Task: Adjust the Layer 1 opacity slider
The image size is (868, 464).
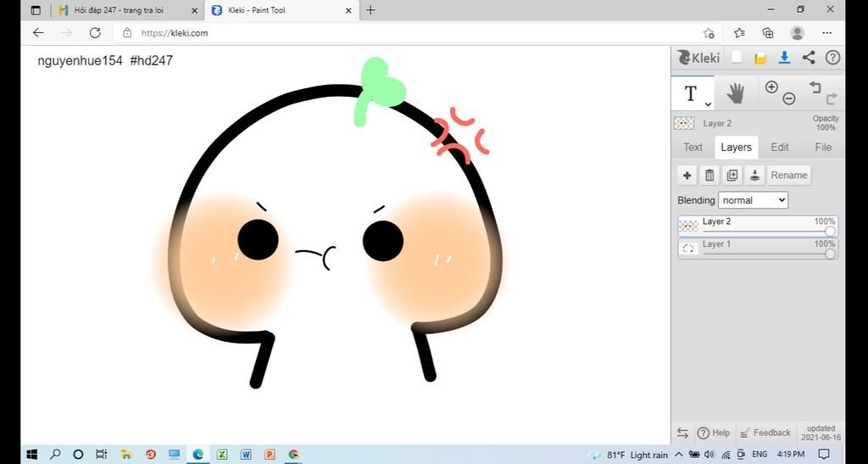Action: pos(830,254)
